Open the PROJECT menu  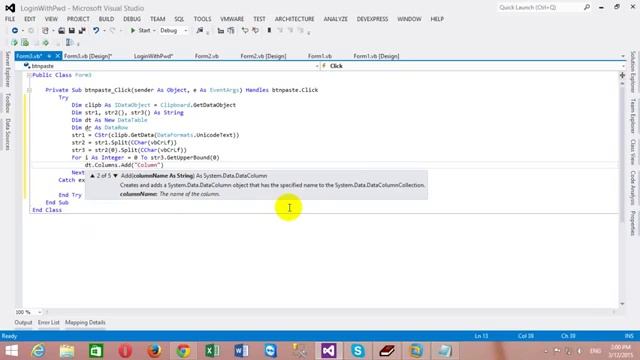click(78, 19)
